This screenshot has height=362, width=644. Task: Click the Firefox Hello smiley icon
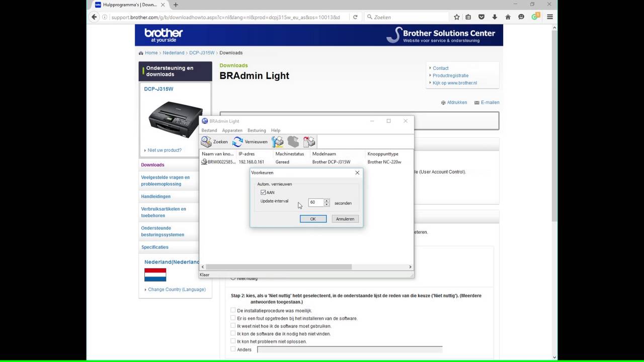click(x=521, y=17)
